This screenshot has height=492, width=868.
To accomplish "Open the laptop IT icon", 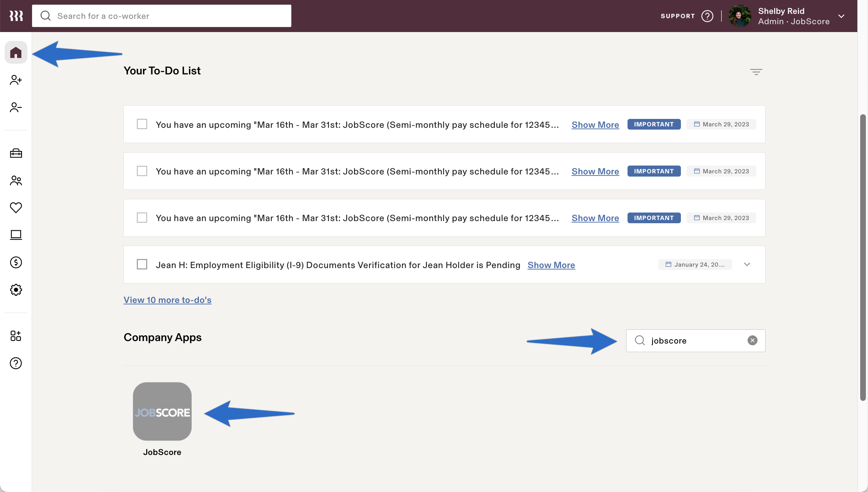I will (16, 235).
